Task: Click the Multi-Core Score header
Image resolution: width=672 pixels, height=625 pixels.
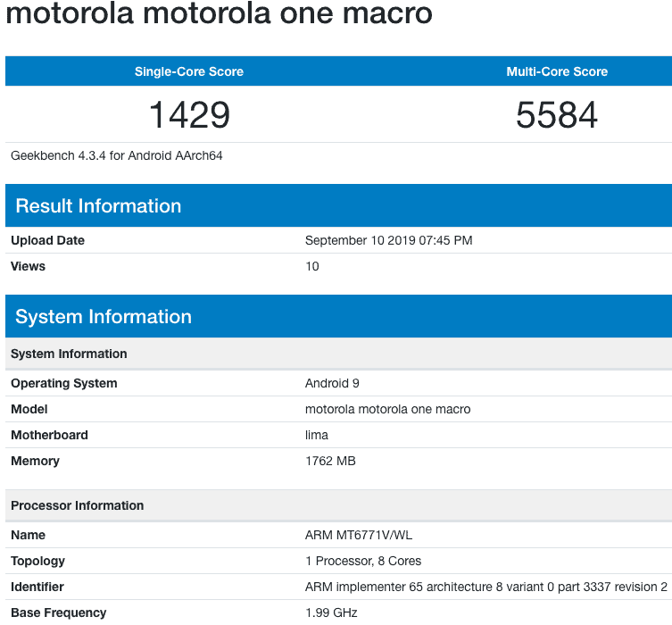Action: 557,71
